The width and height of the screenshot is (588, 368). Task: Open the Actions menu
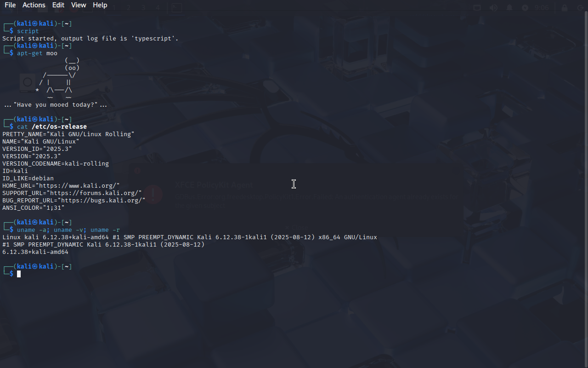coord(34,5)
